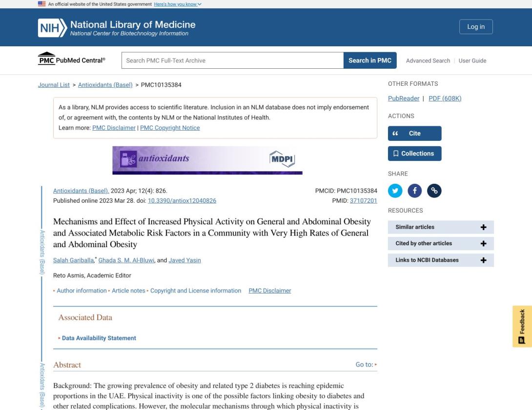Expand the Data Availability Statement
Screen dimensions: 532x410
point(99,338)
